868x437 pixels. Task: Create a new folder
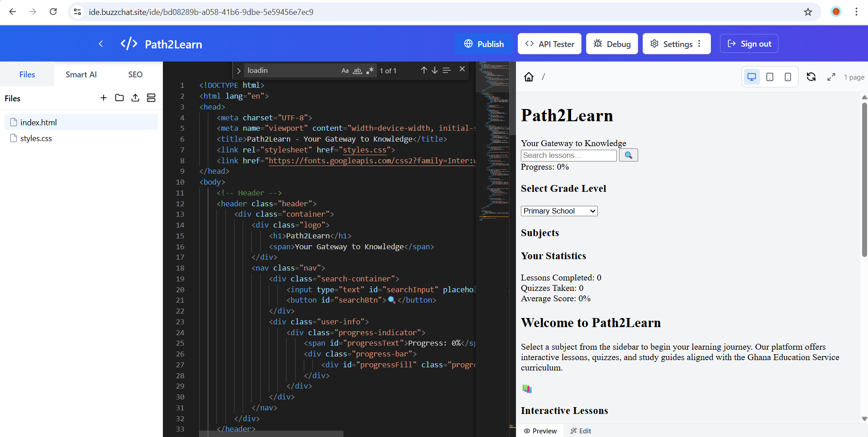point(119,98)
